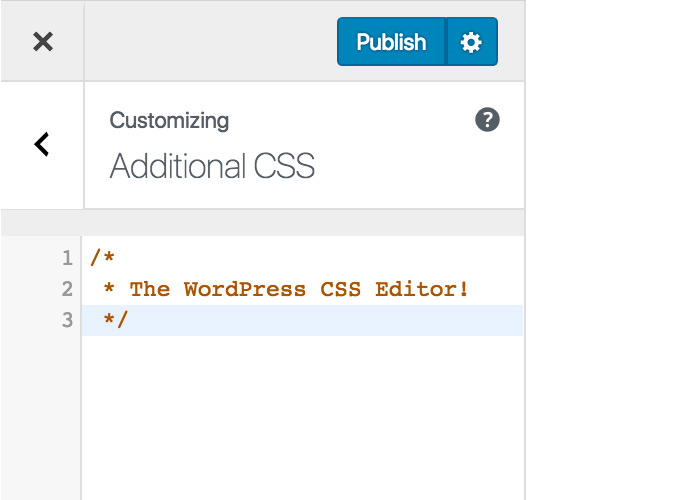Click the "*/" closing comment line

pos(302,320)
